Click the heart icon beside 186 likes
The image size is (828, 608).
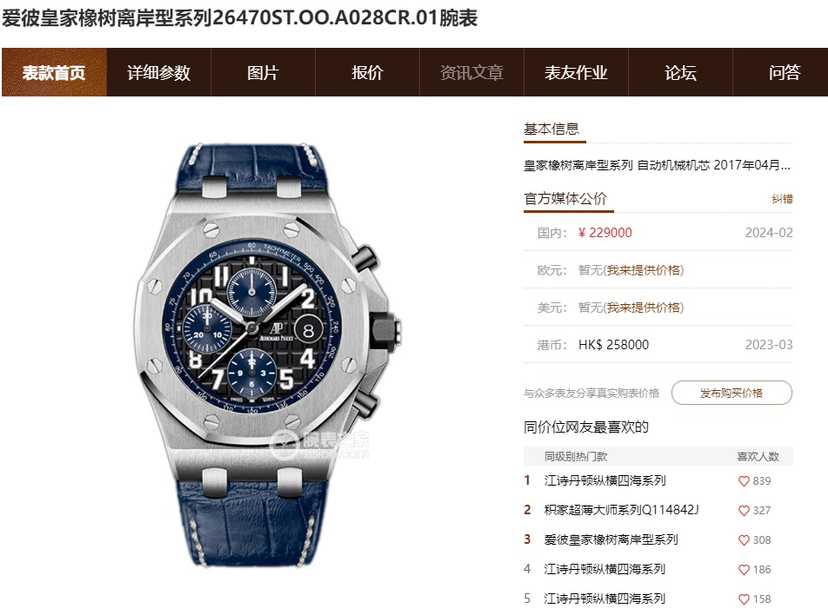point(744,570)
